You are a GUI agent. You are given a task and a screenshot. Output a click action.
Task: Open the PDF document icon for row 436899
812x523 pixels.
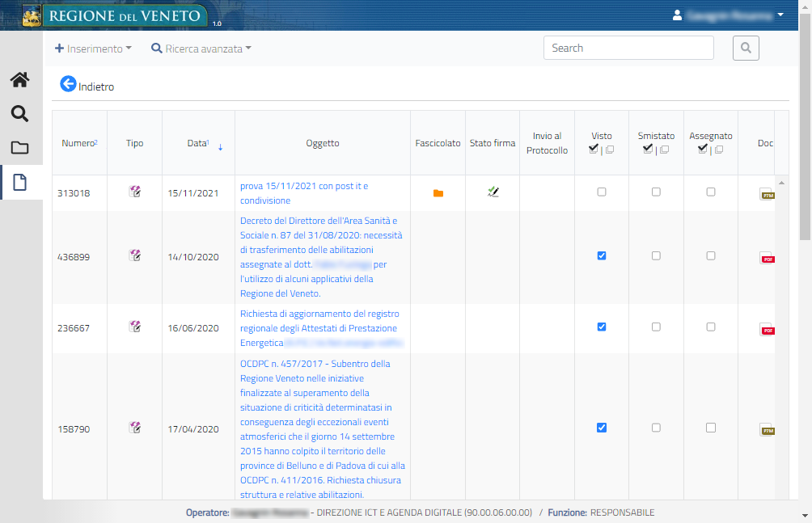coord(767,258)
